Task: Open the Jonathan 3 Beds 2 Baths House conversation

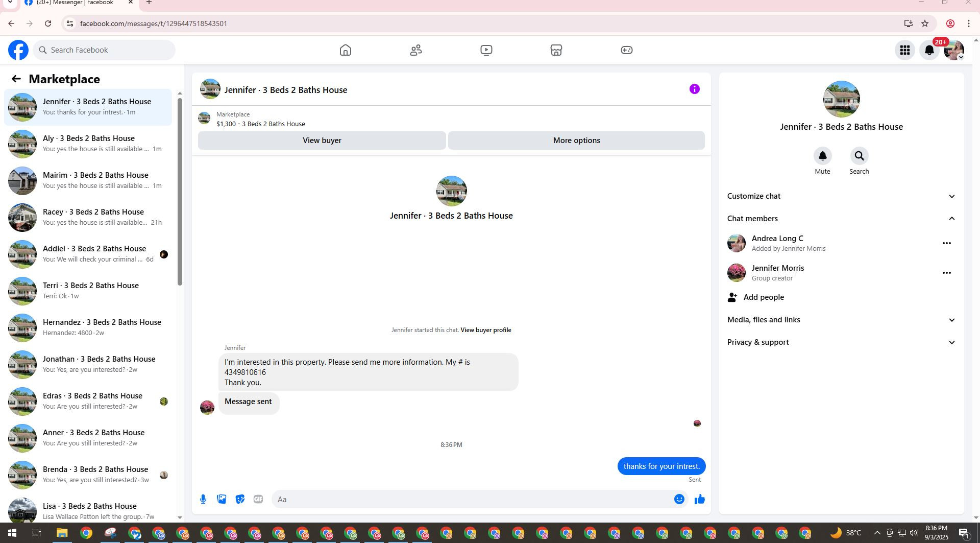Action: 88,364
